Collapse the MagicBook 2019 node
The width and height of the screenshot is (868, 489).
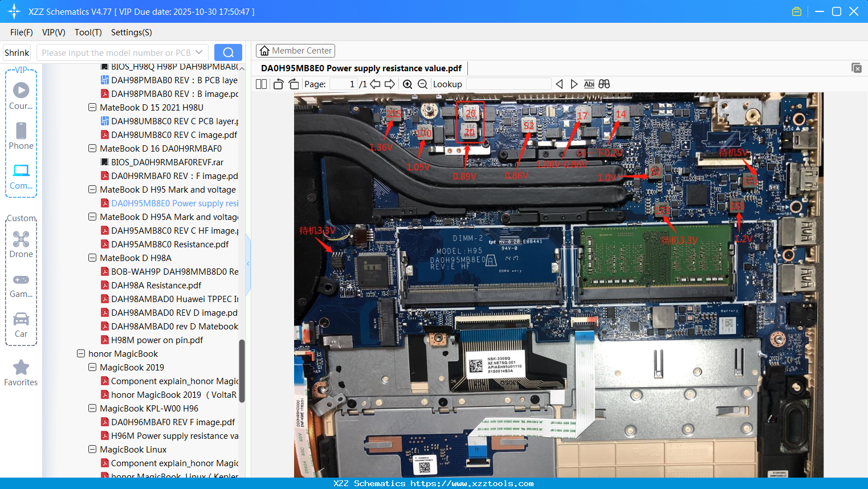[92, 367]
